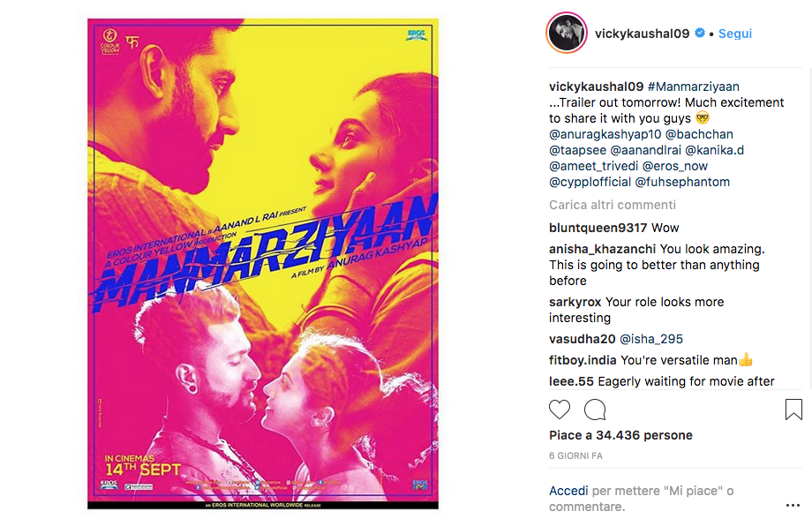The height and width of the screenshot is (526, 812).
Task: Open the @eros_now mention link
Action: (x=675, y=166)
